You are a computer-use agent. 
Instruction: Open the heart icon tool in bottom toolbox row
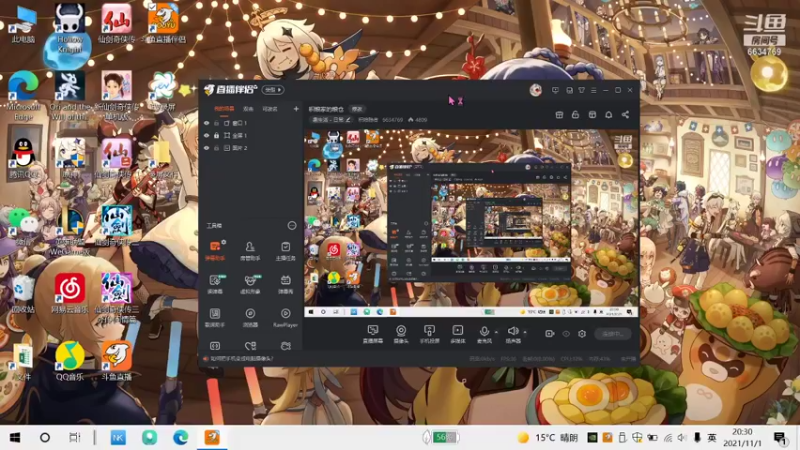[250, 346]
